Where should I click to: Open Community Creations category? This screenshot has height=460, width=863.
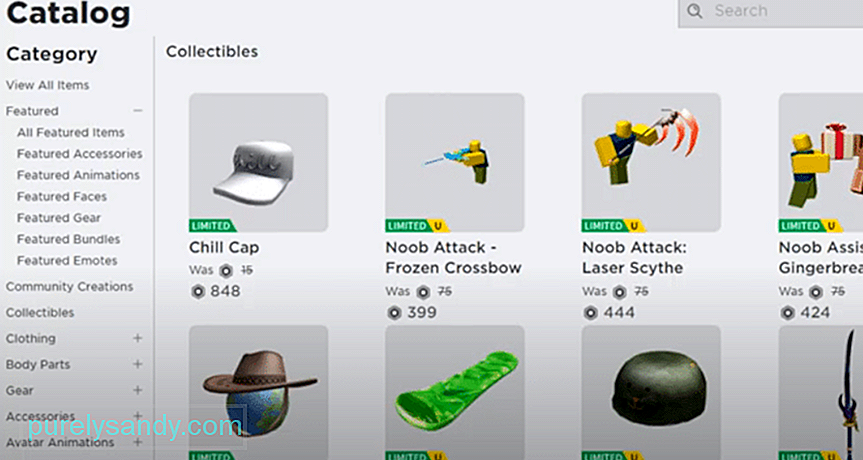[x=69, y=286]
